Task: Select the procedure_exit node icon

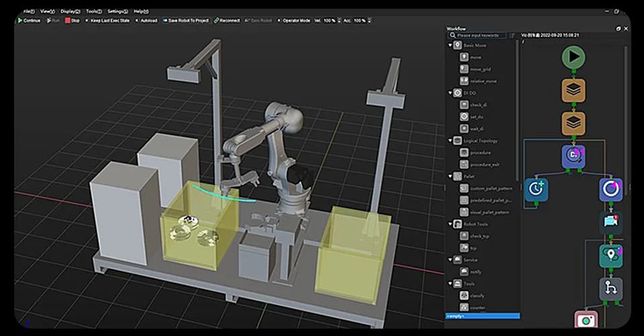Action: 464,164
